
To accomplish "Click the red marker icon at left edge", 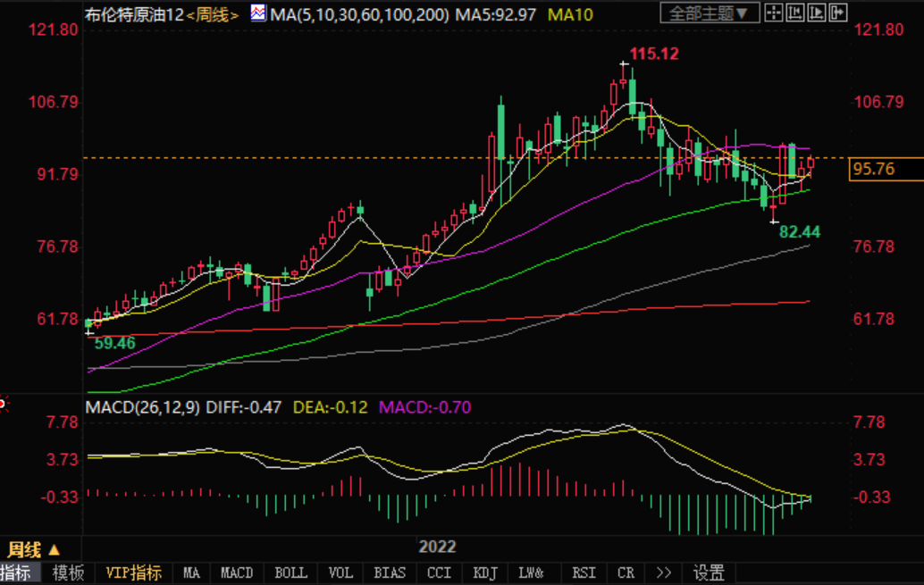I will pyautogui.click(x=3, y=404).
